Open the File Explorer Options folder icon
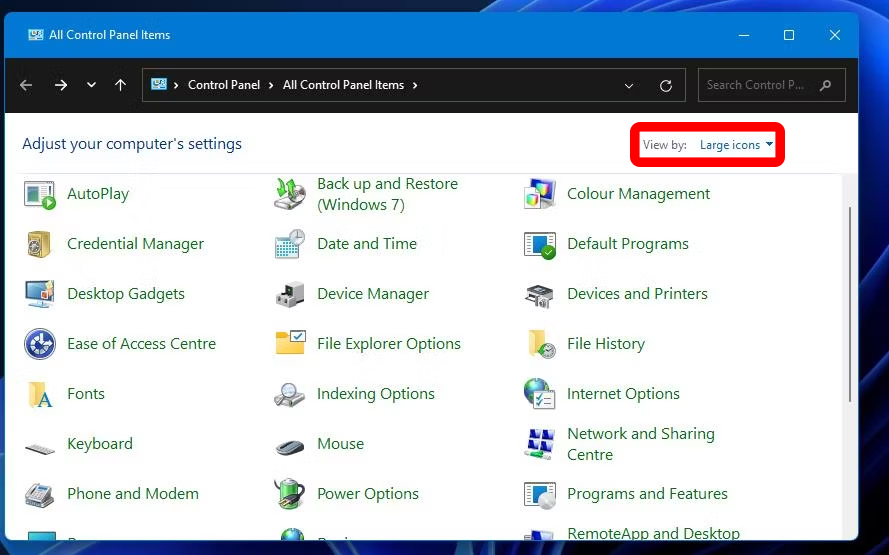This screenshot has height=555, width=889. 290,342
